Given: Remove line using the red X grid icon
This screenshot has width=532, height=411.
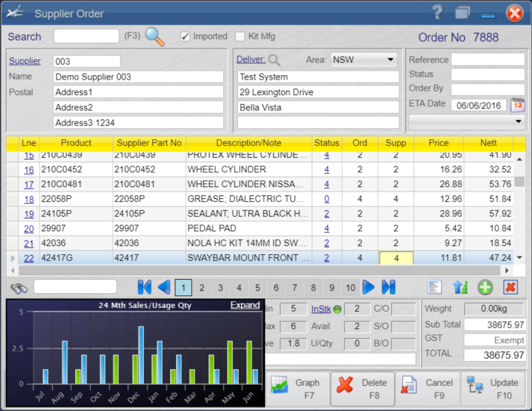Looking at the screenshot, I should coord(511,287).
